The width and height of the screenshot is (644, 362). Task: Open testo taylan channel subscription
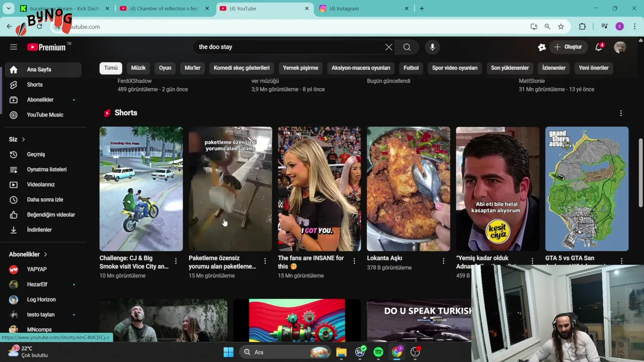(43, 315)
